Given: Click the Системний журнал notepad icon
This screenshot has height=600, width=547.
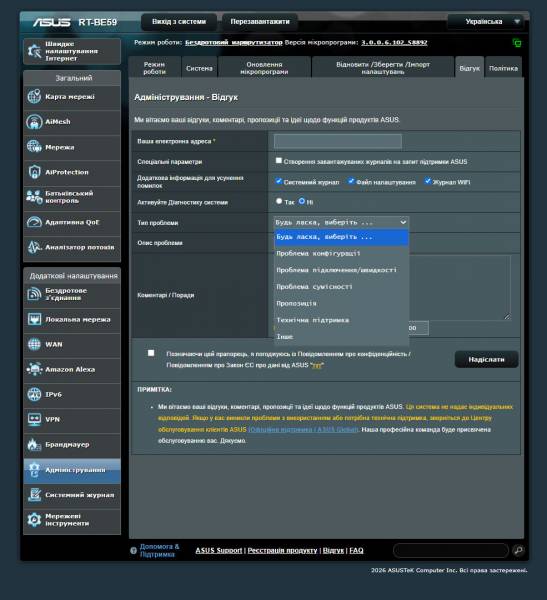Looking at the screenshot, I should coord(34,494).
